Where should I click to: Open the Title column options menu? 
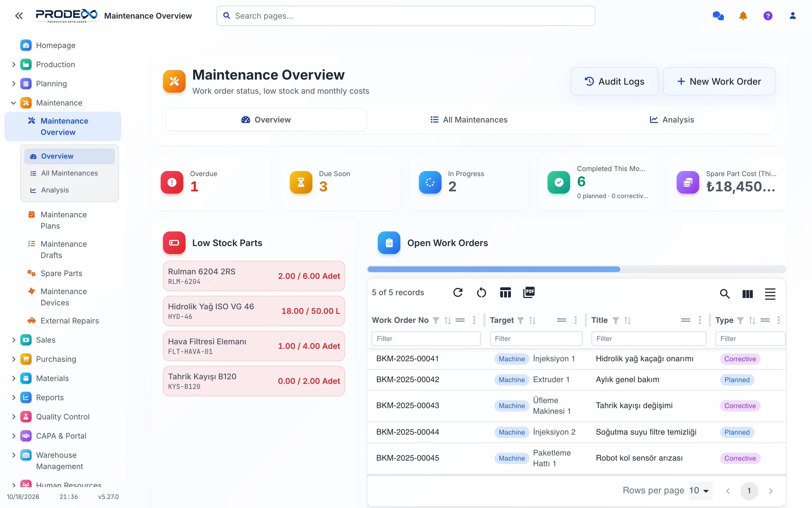coord(700,320)
